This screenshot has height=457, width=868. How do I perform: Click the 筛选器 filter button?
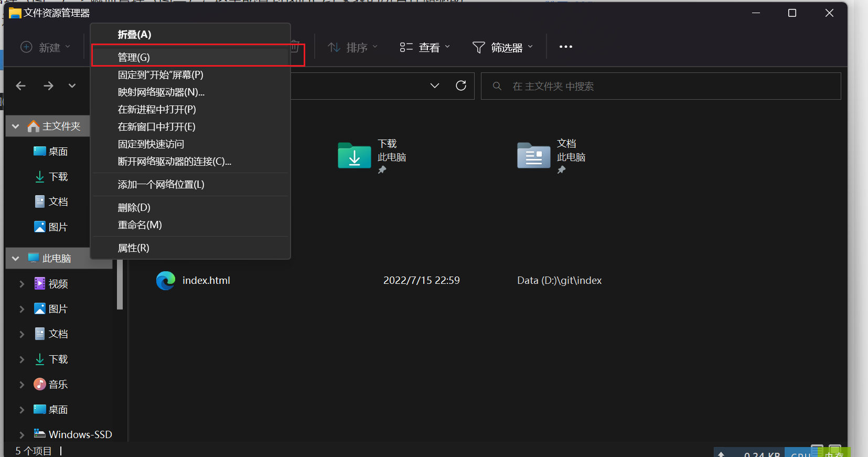502,48
